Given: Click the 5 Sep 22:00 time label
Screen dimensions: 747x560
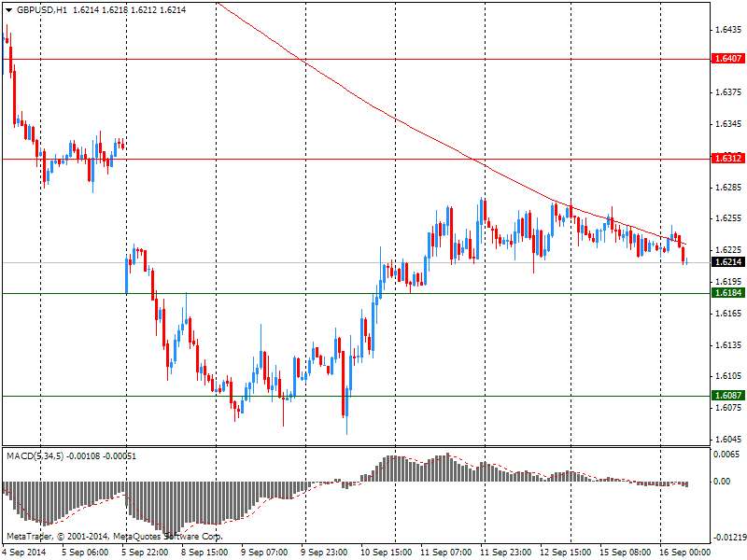Looking at the screenshot, I should point(145,553).
